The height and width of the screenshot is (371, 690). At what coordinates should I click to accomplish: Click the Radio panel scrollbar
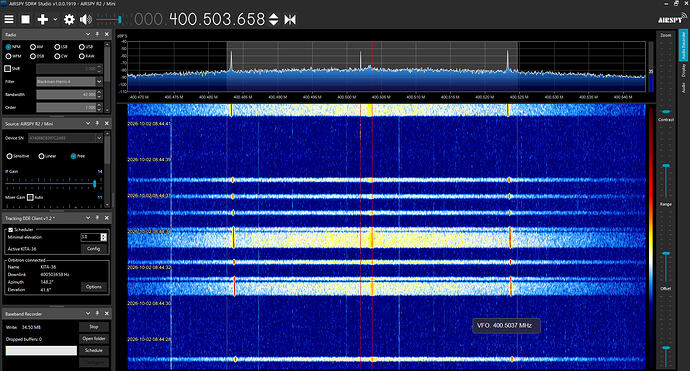point(107,77)
